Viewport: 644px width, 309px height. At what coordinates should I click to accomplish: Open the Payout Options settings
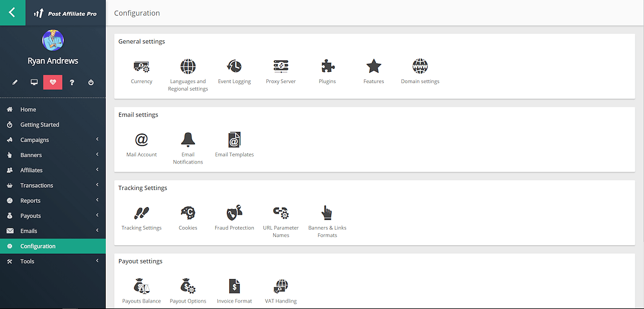pos(188,291)
